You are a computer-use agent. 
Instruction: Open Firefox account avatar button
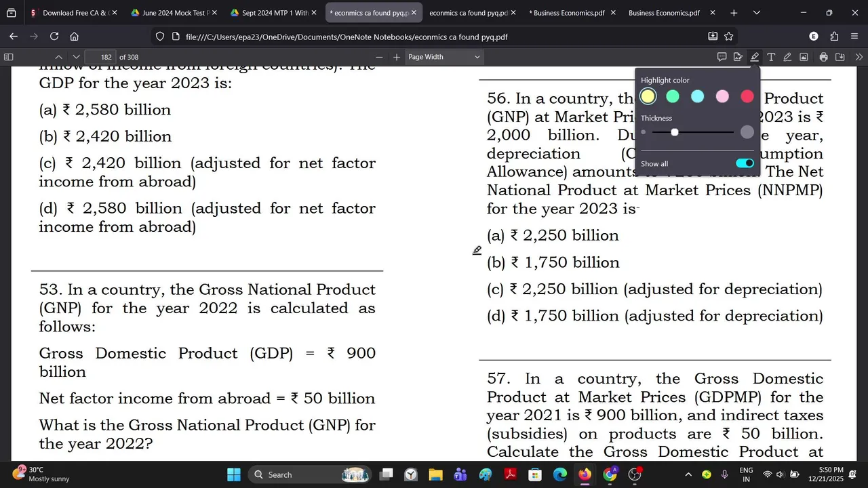pos(814,37)
